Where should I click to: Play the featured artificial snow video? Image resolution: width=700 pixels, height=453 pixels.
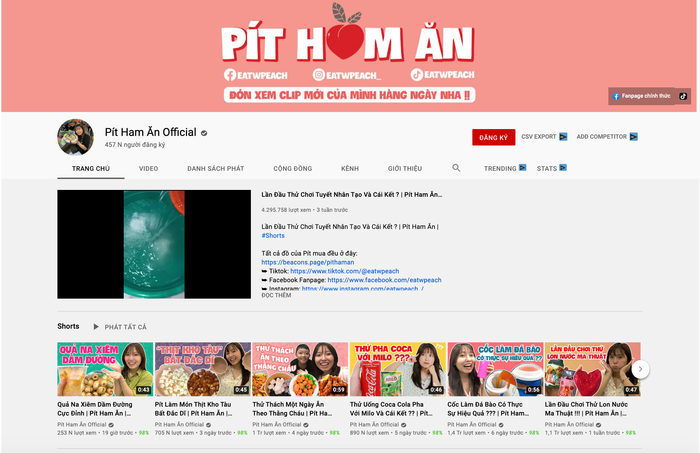[154, 244]
